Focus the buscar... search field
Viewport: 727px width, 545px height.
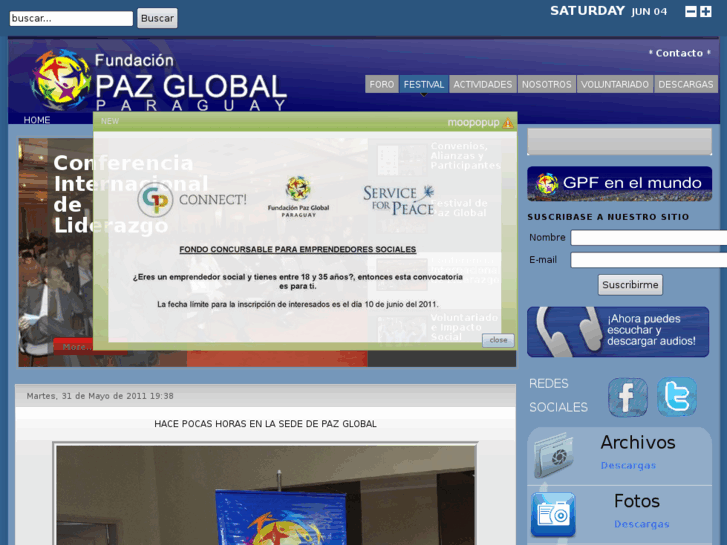point(71,19)
